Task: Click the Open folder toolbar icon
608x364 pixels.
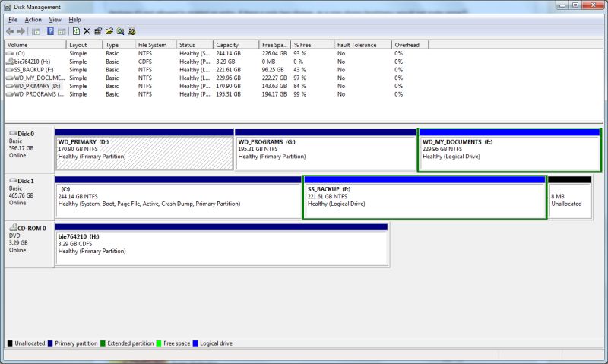Action: [x=109, y=31]
